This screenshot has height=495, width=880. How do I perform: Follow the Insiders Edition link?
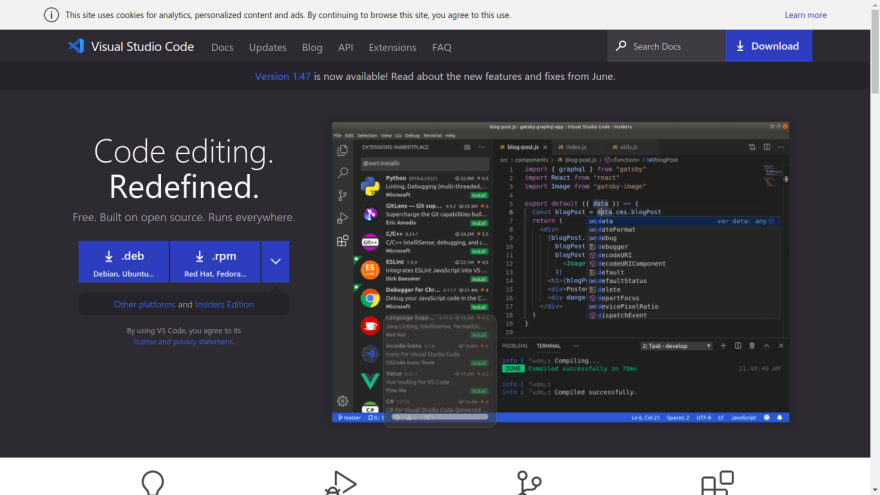click(224, 304)
